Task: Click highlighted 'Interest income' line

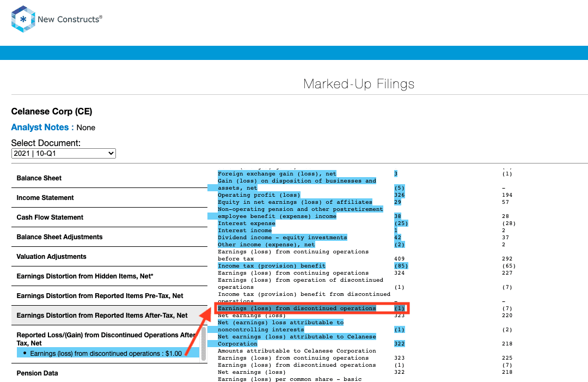Action: 245,231
